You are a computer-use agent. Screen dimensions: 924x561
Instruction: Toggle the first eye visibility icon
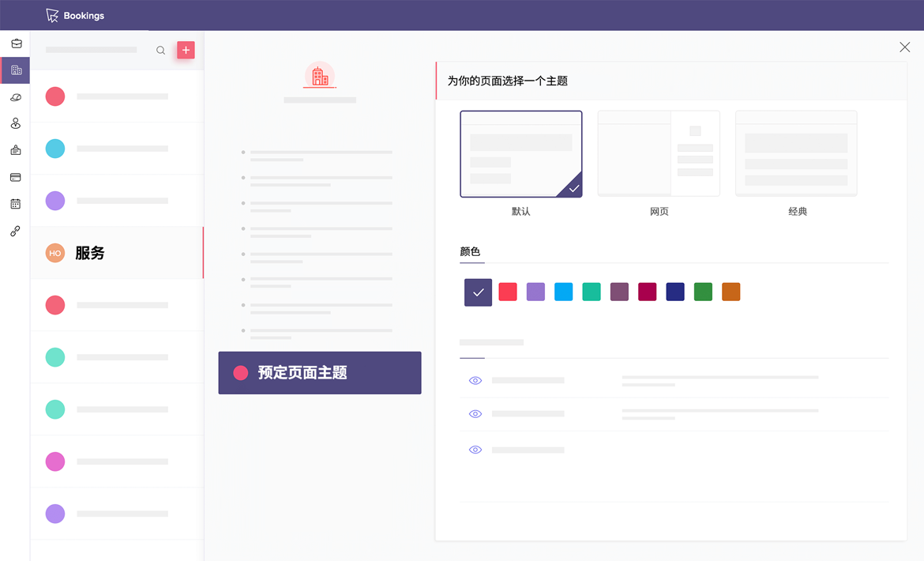pyautogui.click(x=475, y=381)
